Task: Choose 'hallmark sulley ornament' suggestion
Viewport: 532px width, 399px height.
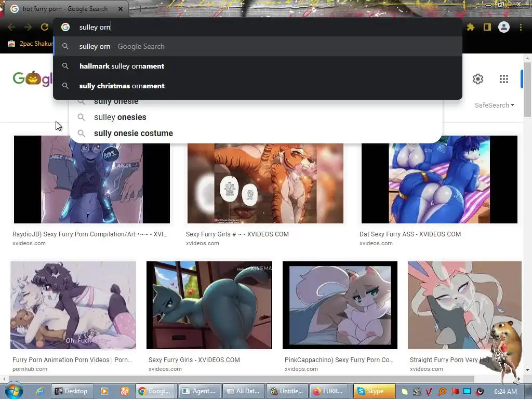Action: (258, 66)
